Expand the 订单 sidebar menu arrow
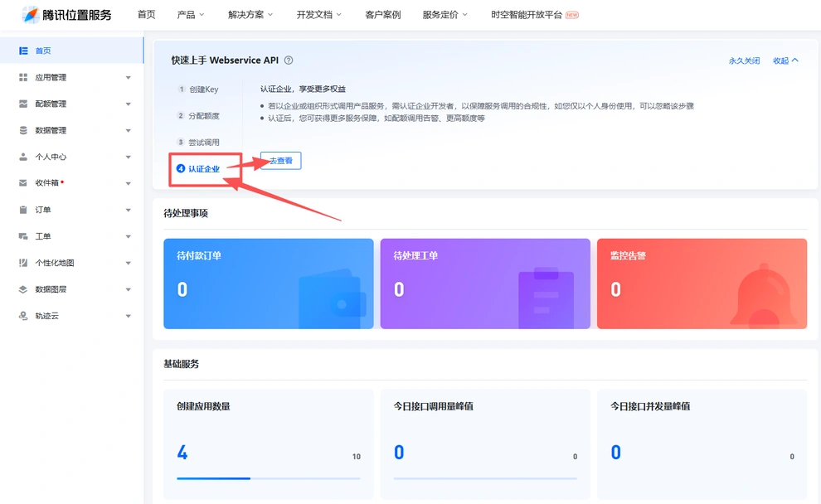Viewport: 821px width, 504px height. coord(129,210)
